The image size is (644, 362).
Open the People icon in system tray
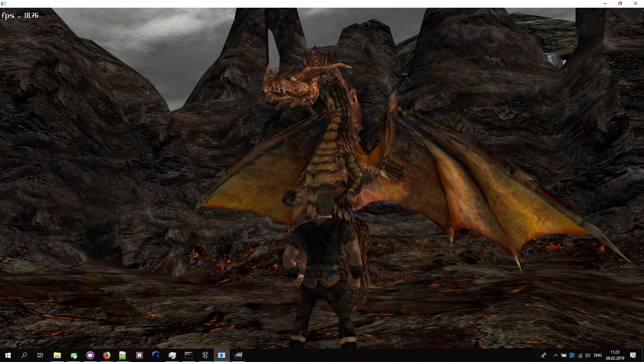click(544, 355)
